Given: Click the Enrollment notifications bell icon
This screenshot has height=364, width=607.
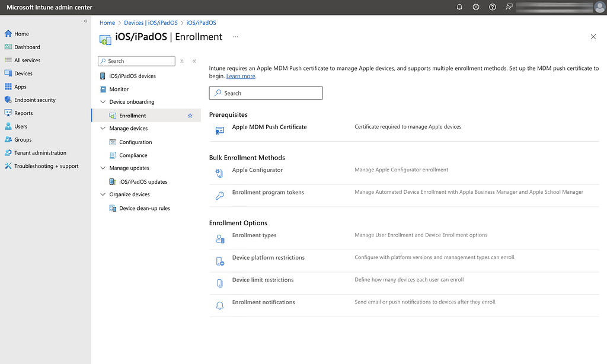Looking at the screenshot, I should [x=219, y=306].
